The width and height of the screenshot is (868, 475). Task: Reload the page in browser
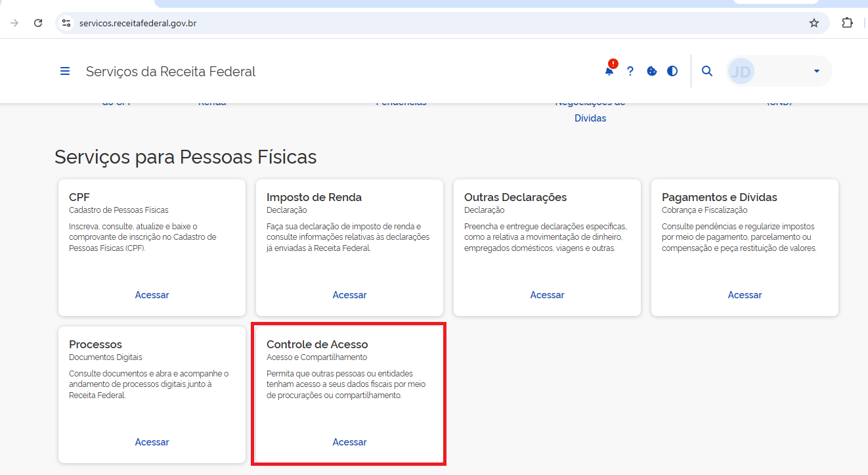(x=38, y=23)
